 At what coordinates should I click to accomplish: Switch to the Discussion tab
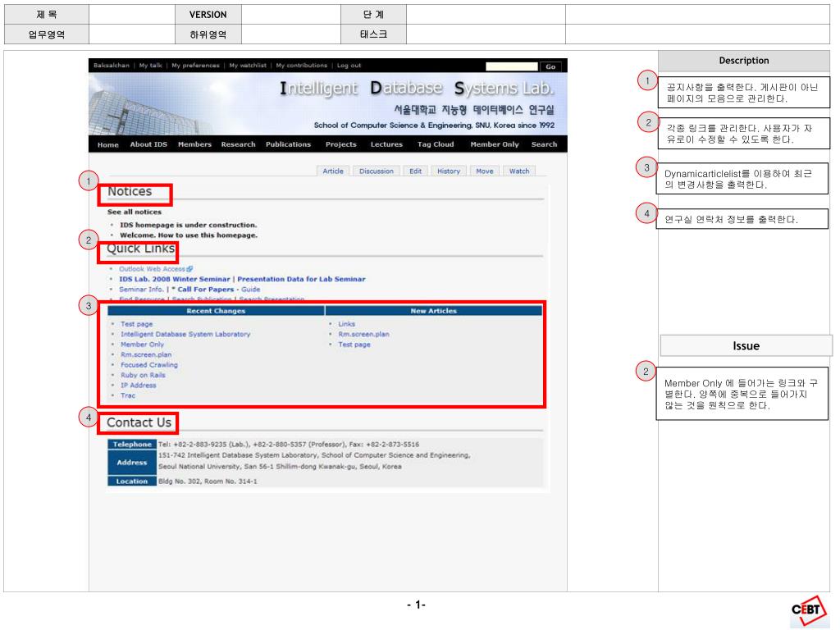[376, 171]
